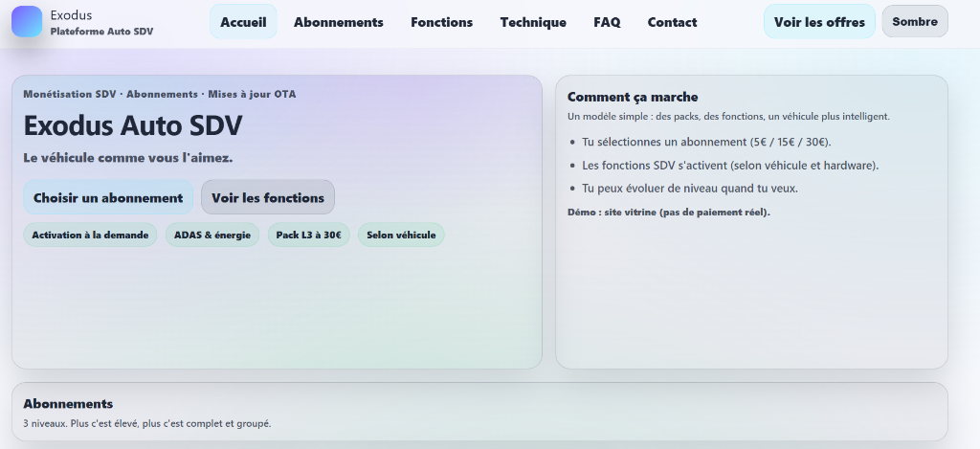The height and width of the screenshot is (449, 980).
Task: Select the Activation à la demande chip
Action: pos(90,235)
